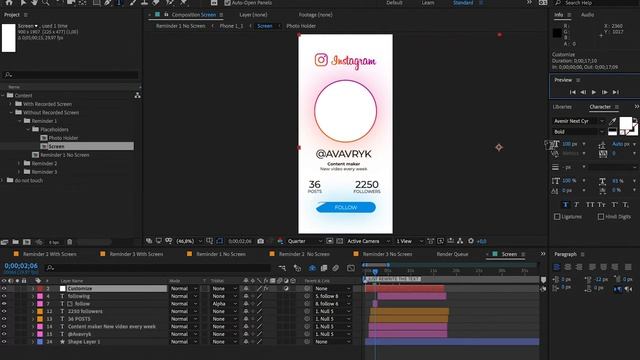
Task: Hide the following layer with eye toggle
Action: point(4,296)
